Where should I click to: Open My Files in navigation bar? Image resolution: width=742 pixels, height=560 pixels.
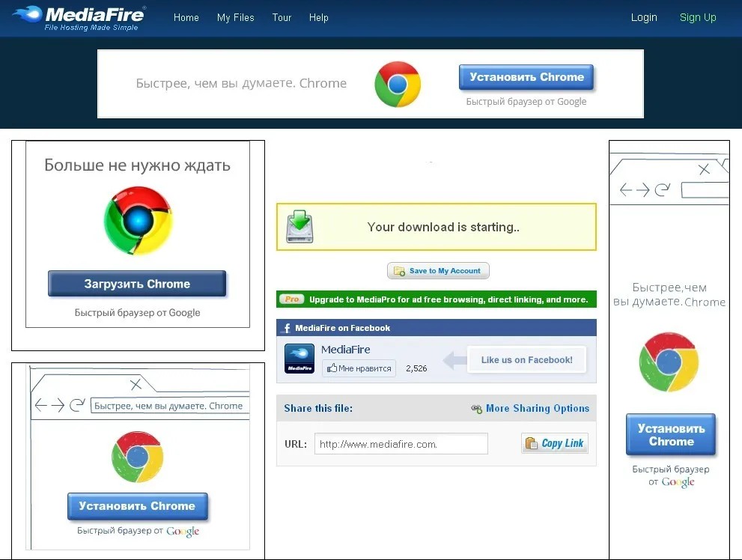click(x=236, y=17)
